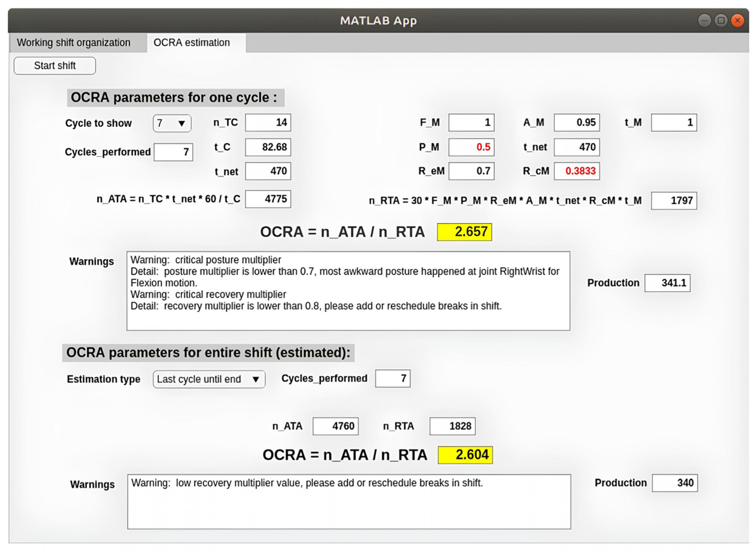The width and height of the screenshot is (756, 553).
Task: Click the one-cycle Warnings text area
Action: click(x=348, y=291)
